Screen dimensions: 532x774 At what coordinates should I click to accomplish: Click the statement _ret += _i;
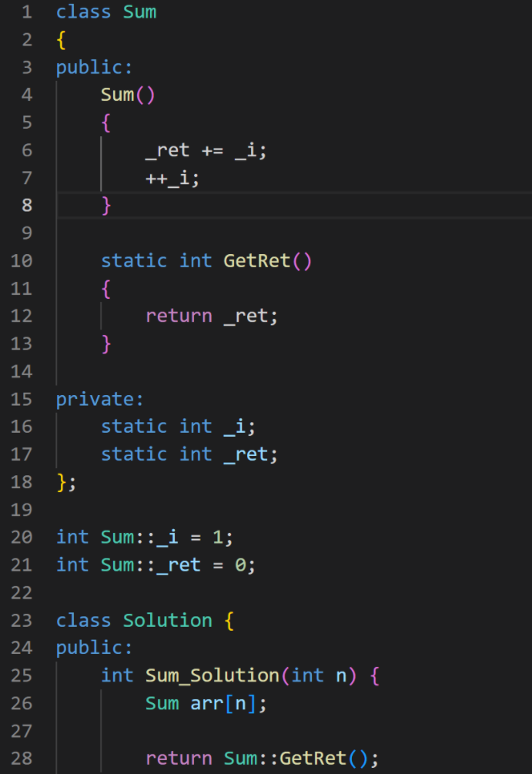click(206, 150)
